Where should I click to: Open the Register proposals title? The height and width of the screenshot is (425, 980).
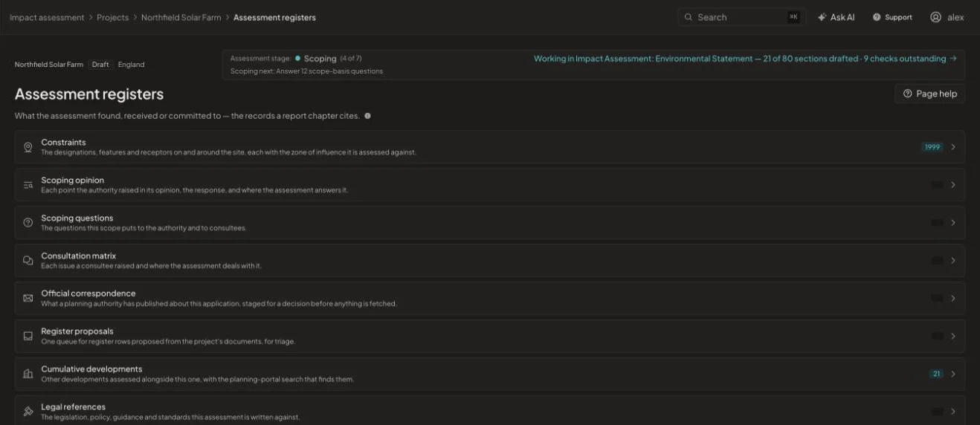pyautogui.click(x=77, y=331)
